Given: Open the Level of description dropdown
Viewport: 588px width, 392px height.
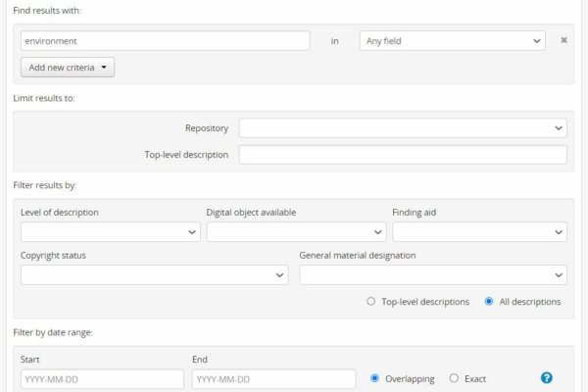Looking at the screenshot, I should (110, 232).
